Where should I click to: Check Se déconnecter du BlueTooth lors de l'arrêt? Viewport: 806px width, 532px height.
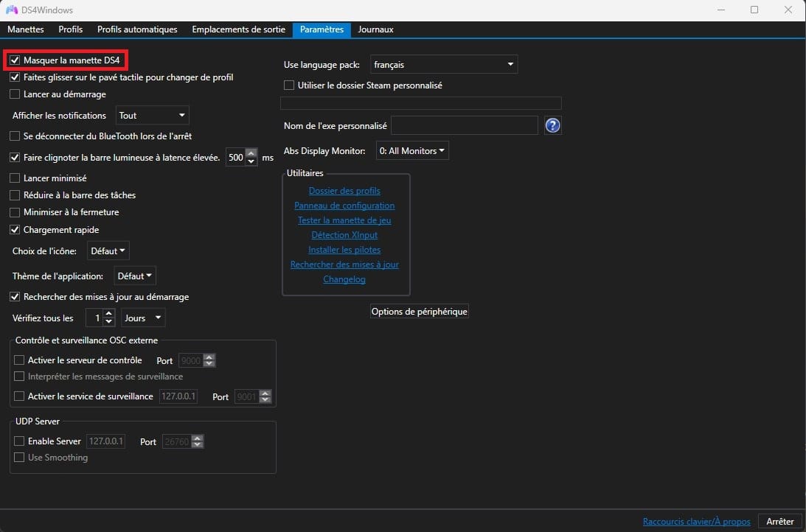tap(15, 136)
